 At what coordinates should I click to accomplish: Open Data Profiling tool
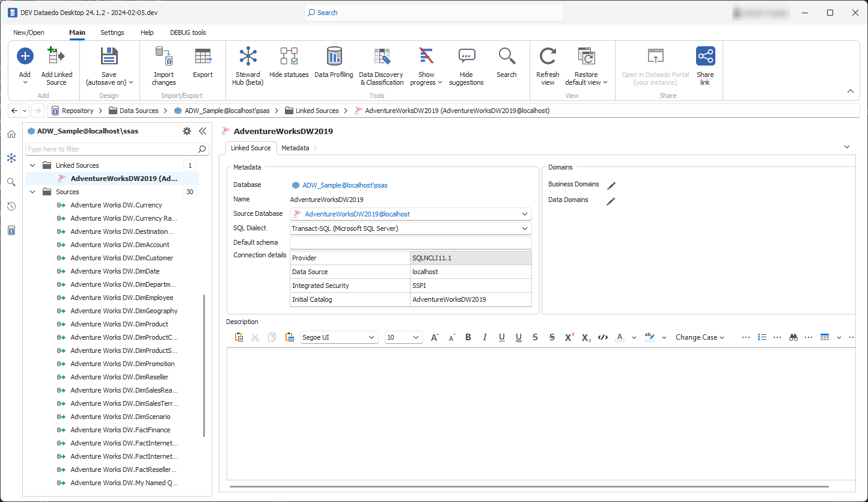point(334,63)
